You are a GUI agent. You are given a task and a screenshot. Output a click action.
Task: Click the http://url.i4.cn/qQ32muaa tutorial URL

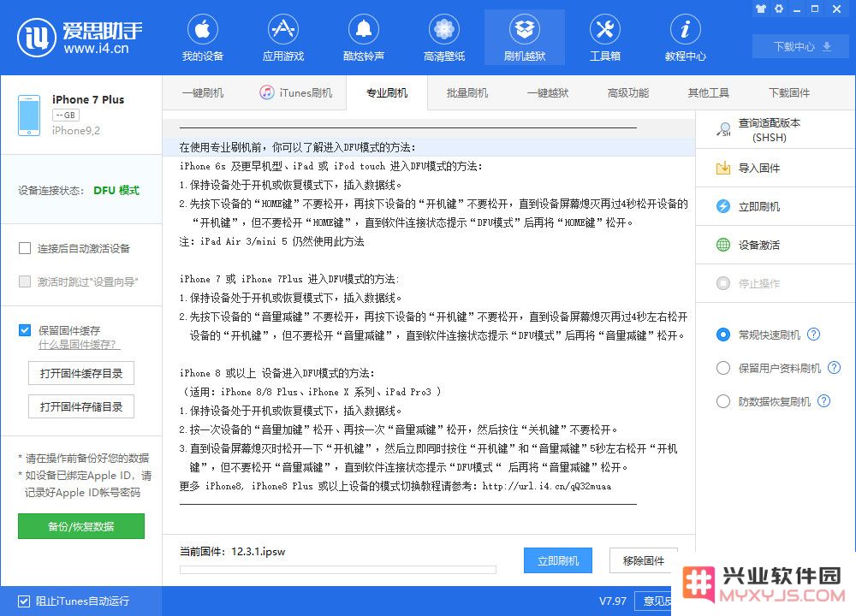tap(546, 486)
